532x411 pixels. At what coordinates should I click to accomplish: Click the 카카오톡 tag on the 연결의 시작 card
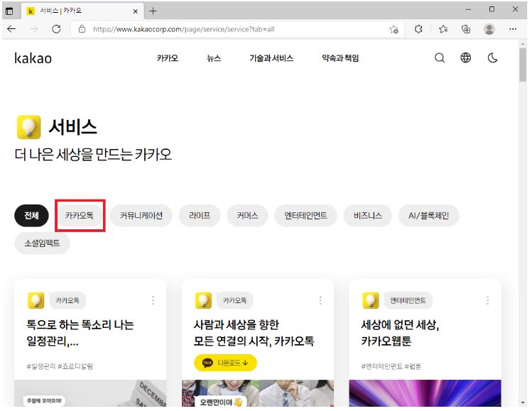tap(234, 300)
